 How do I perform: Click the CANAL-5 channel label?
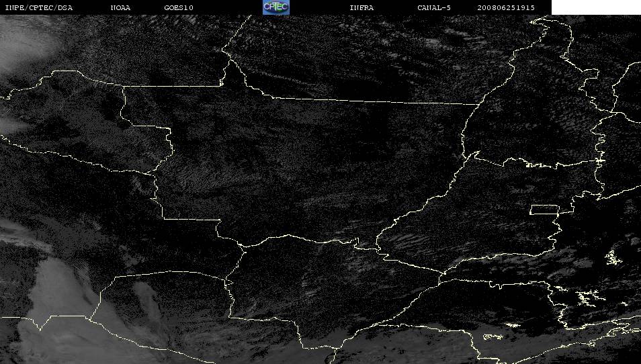coord(434,8)
